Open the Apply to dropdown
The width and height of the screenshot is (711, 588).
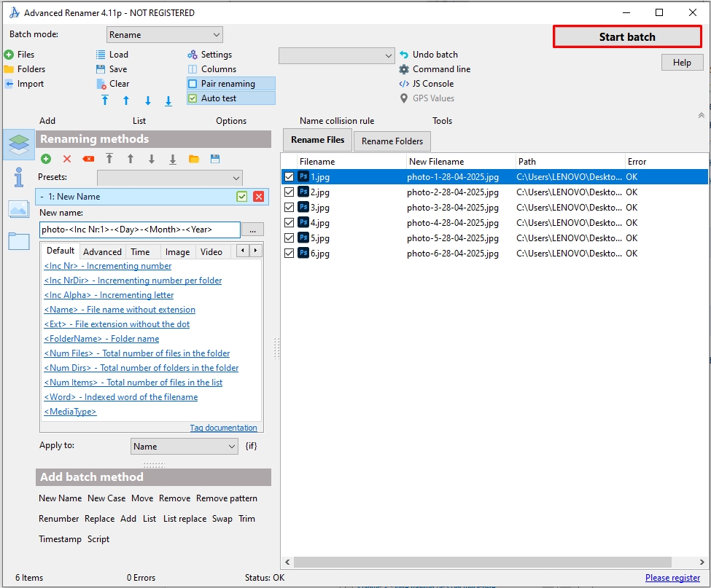pyautogui.click(x=184, y=446)
